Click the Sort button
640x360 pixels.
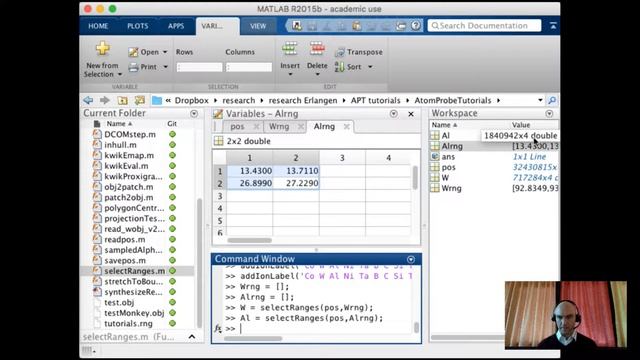348,67
